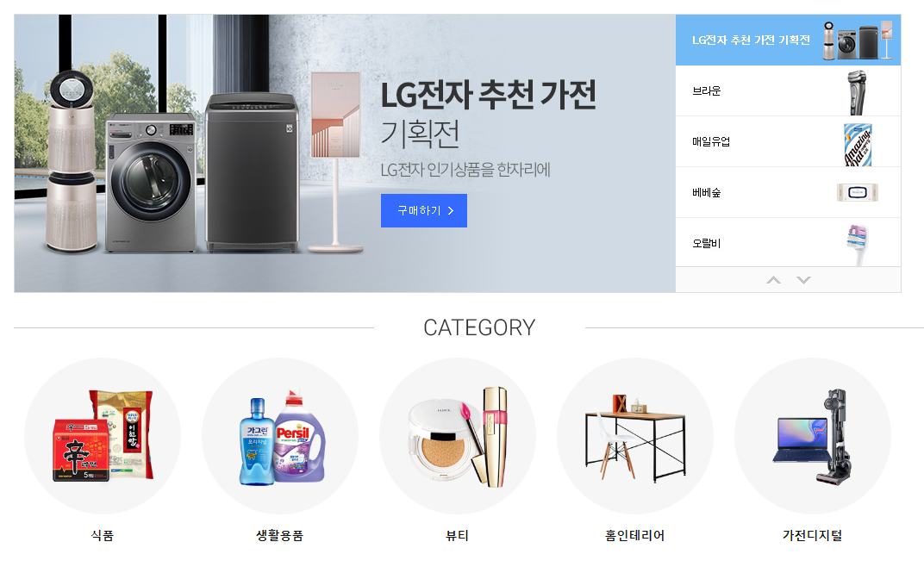
Task: Open the 식품 category food icon
Action: click(x=103, y=436)
